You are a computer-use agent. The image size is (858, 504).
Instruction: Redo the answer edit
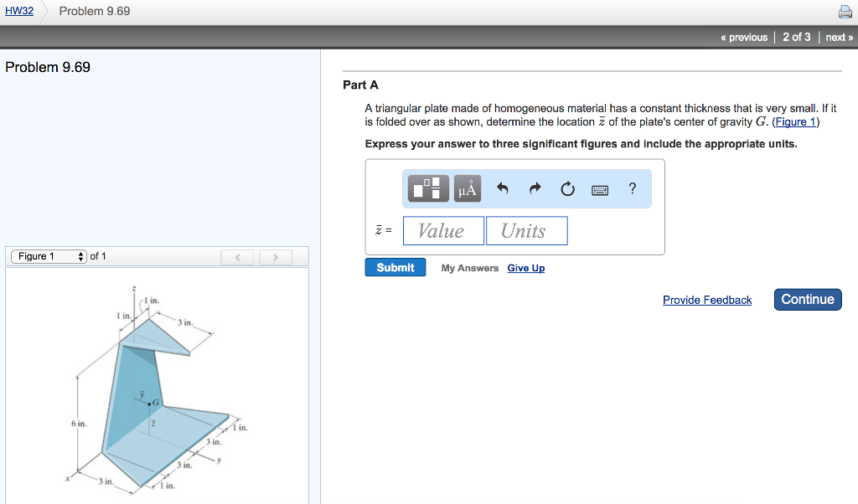point(535,188)
